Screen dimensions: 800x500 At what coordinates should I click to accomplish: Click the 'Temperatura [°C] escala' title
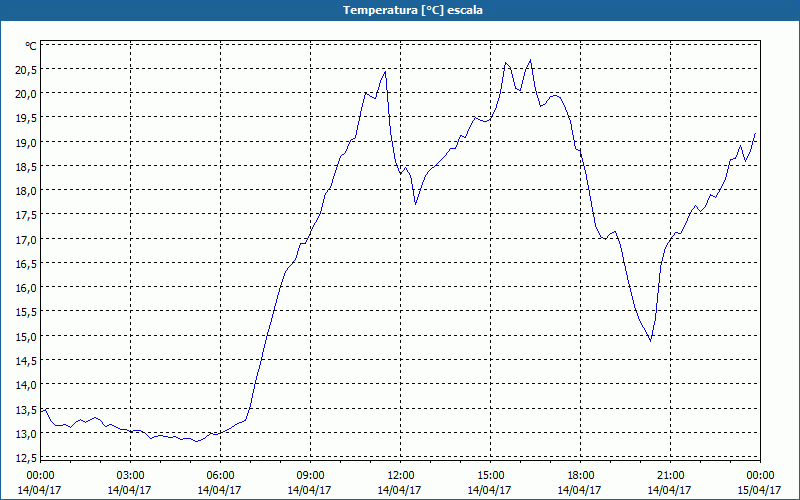pyautogui.click(x=413, y=10)
